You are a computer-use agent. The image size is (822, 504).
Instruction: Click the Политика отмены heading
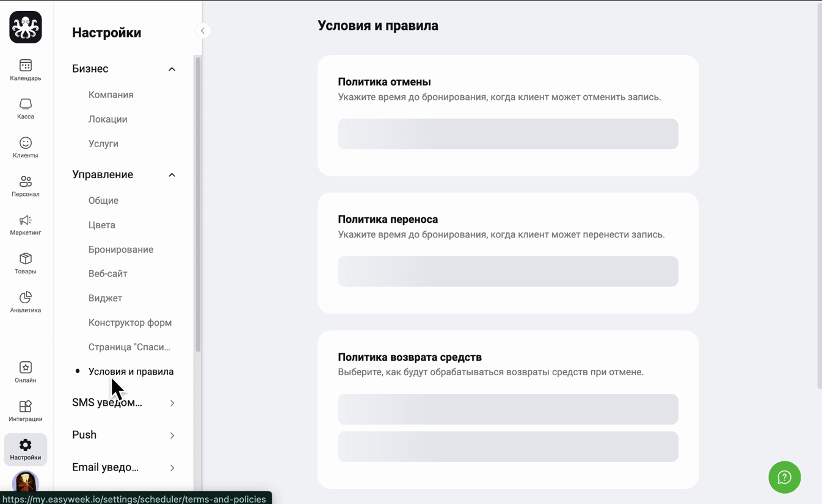point(385,82)
